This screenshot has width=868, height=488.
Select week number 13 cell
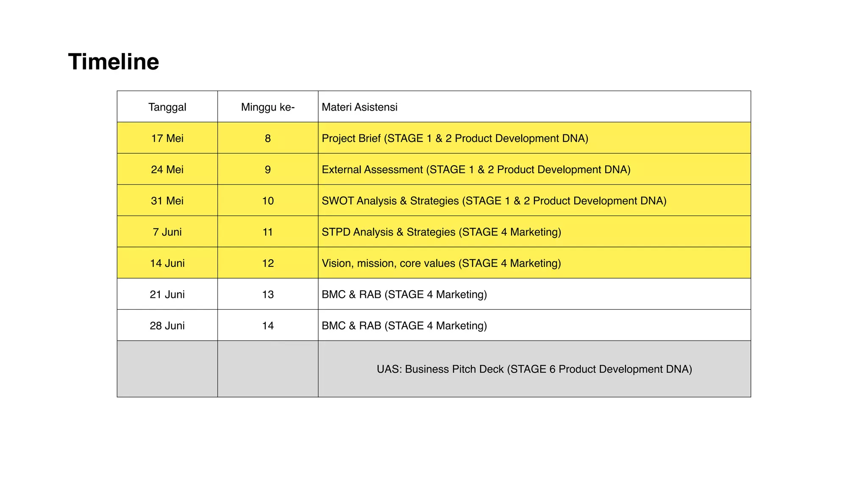[268, 294]
